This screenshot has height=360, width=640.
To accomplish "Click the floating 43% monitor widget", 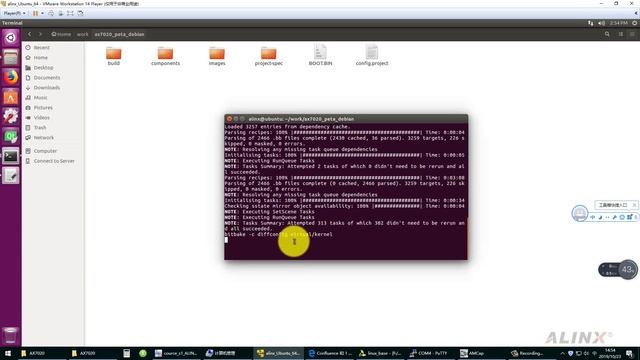I will (x=618, y=269).
